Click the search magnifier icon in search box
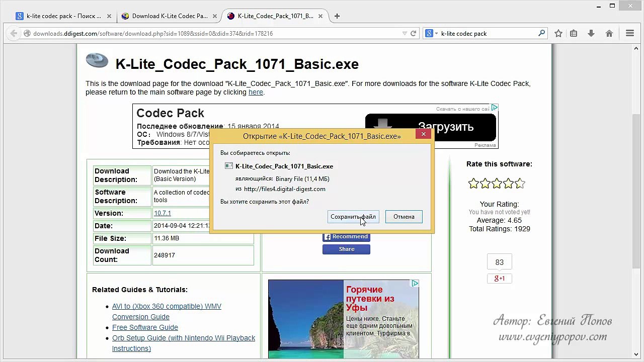The width and height of the screenshot is (644, 362). (x=541, y=34)
